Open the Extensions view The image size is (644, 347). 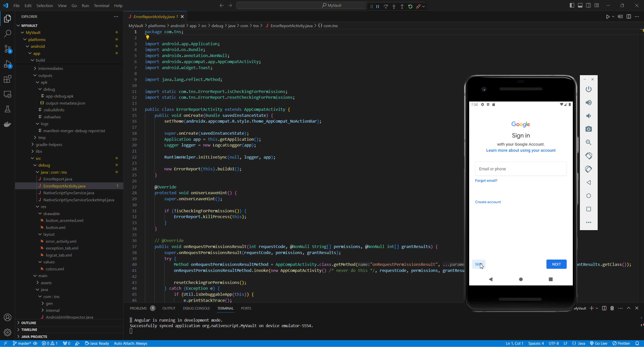coord(8,79)
